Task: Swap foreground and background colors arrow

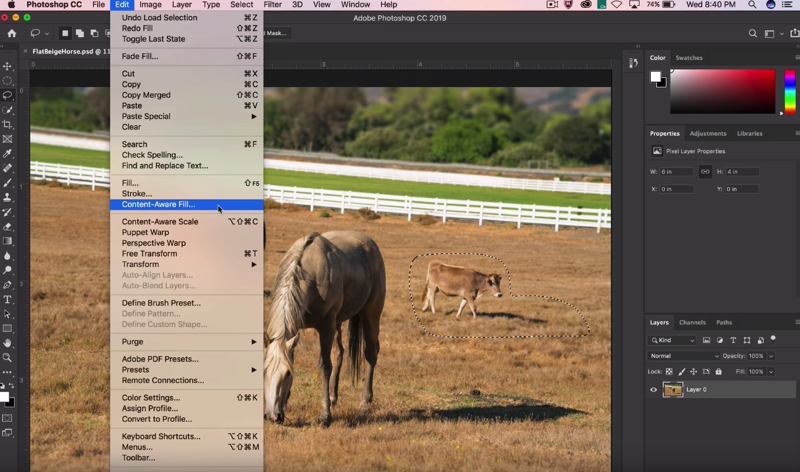Action: click(11, 386)
